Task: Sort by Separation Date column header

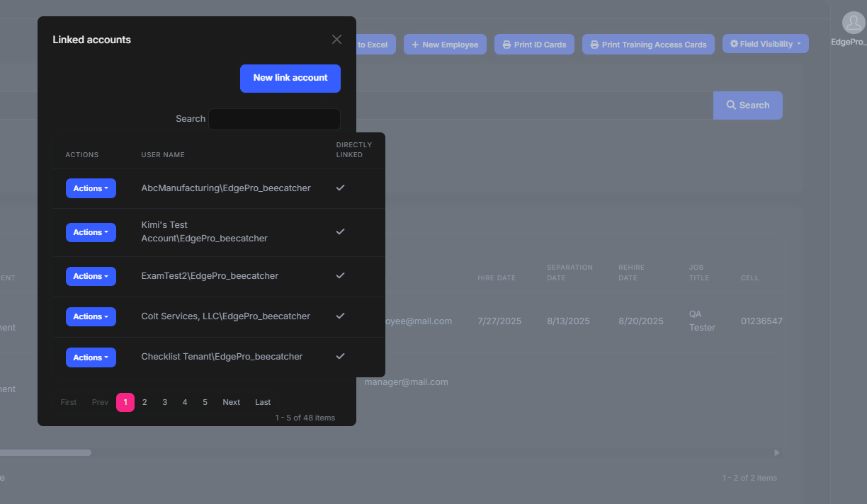Action: (569, 273)
